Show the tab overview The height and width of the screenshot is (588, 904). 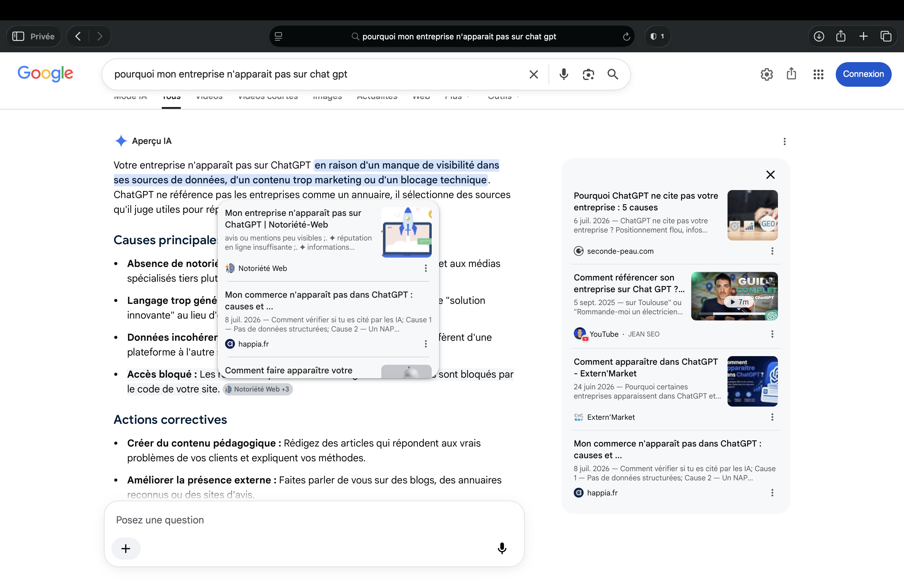pyautogui.click(x=886, y=37)
